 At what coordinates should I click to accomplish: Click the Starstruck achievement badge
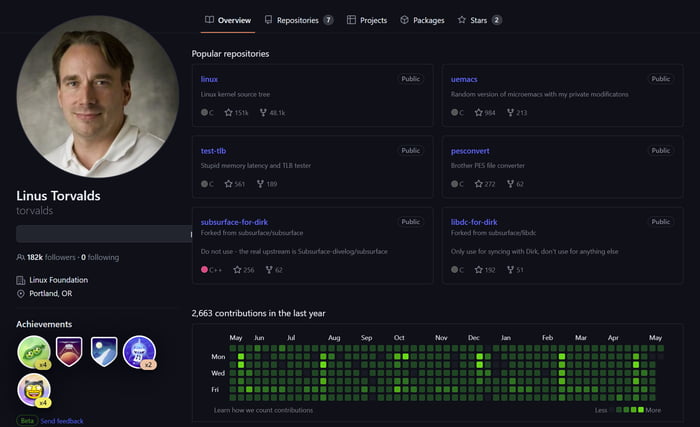pyautogui.click(x=34, y=389)
